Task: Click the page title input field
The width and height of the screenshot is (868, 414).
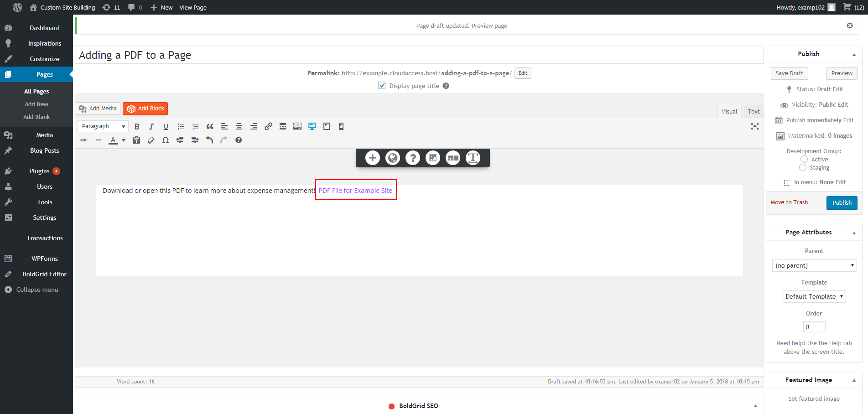Action: pyautogui.click(x=419, y=55)
